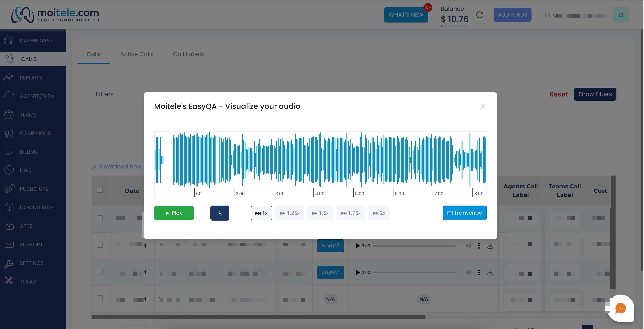Viewport: 644px width, 329px height.
Task: Set playback speed to 2x
Action: (x=379, y=213)
